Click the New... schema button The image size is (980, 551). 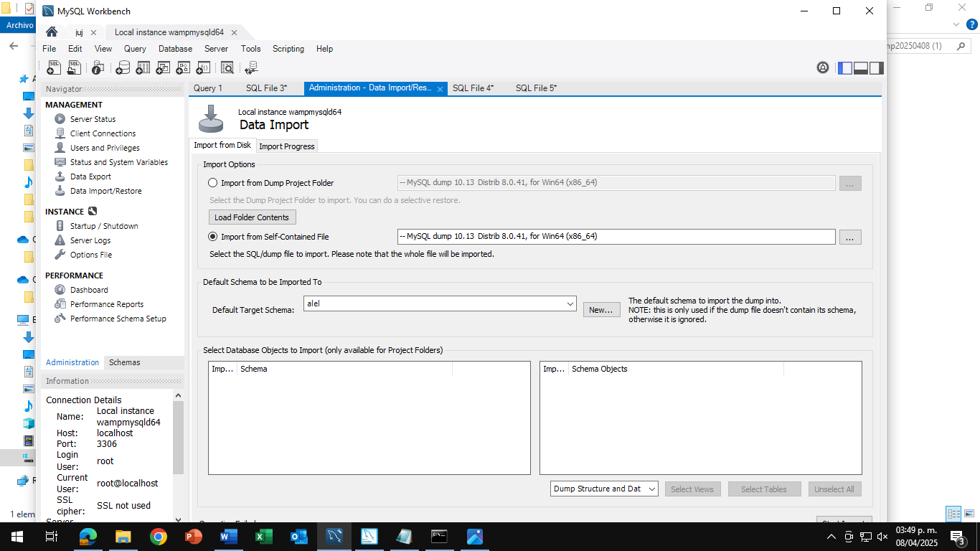pyautogui.click(x=601, y=310)
